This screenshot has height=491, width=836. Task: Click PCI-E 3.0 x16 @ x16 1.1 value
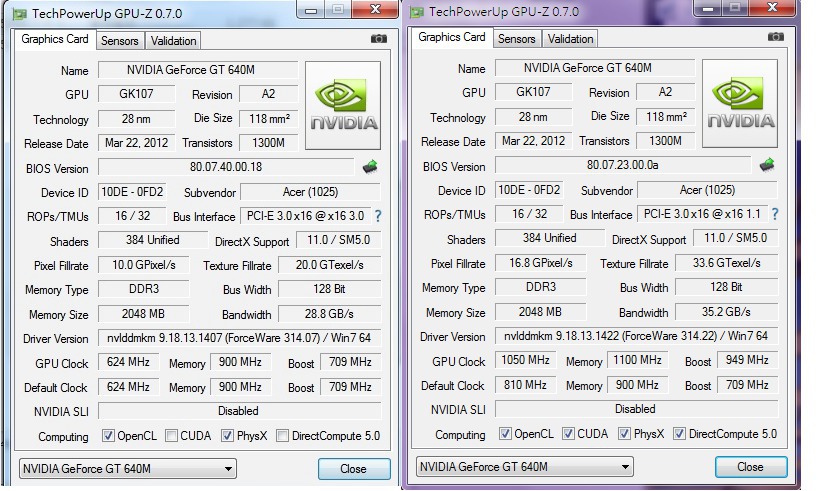click(703, 214)
